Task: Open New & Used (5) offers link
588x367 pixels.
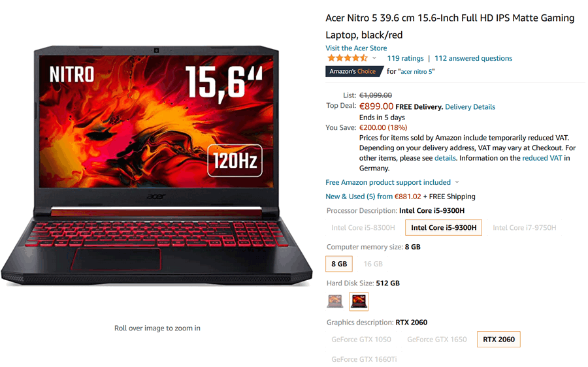Action: pos(359,197)
